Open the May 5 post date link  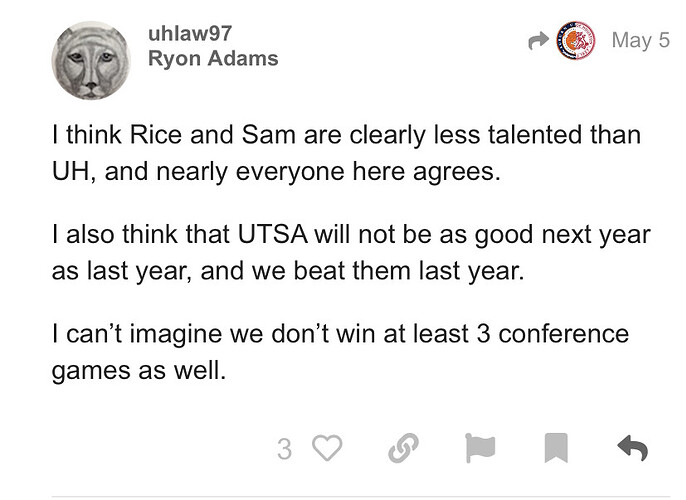pyautogui.click(x=640, y=40)
